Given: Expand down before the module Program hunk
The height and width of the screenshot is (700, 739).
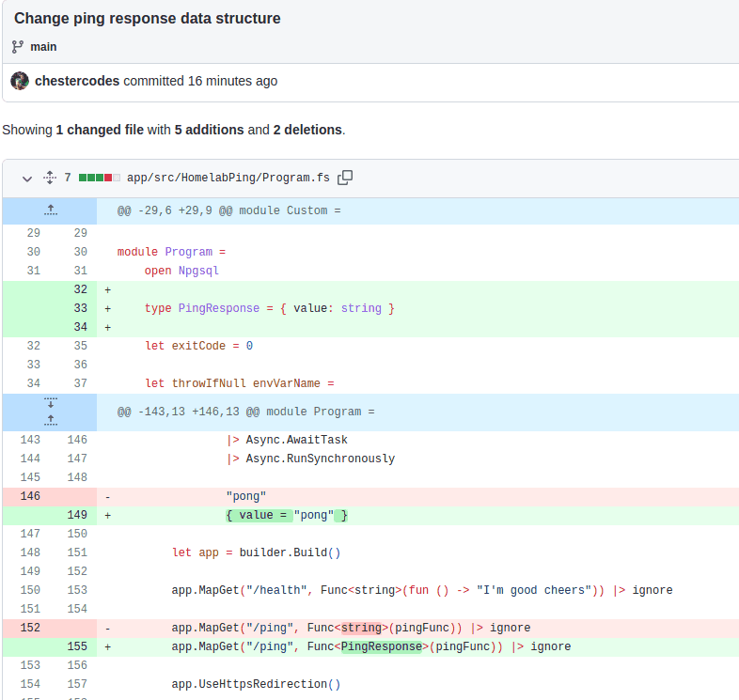Looking at the screenshot, I should click(50, 403).
